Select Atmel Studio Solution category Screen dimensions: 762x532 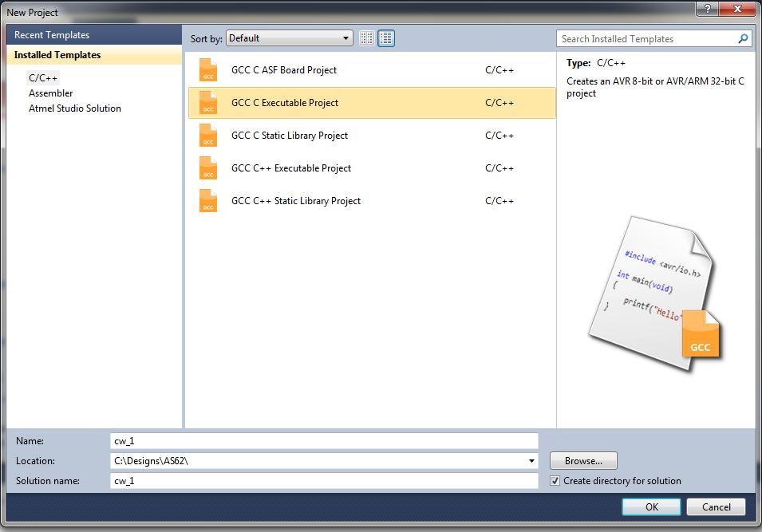75,108
